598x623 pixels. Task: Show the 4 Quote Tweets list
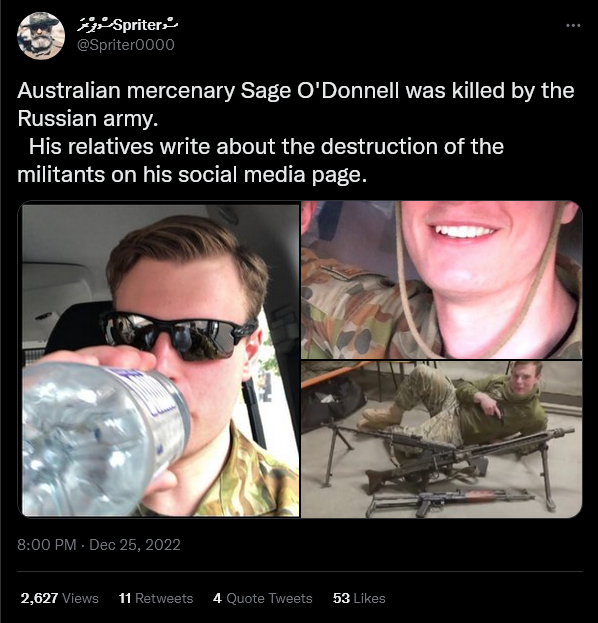coord(263,598)
